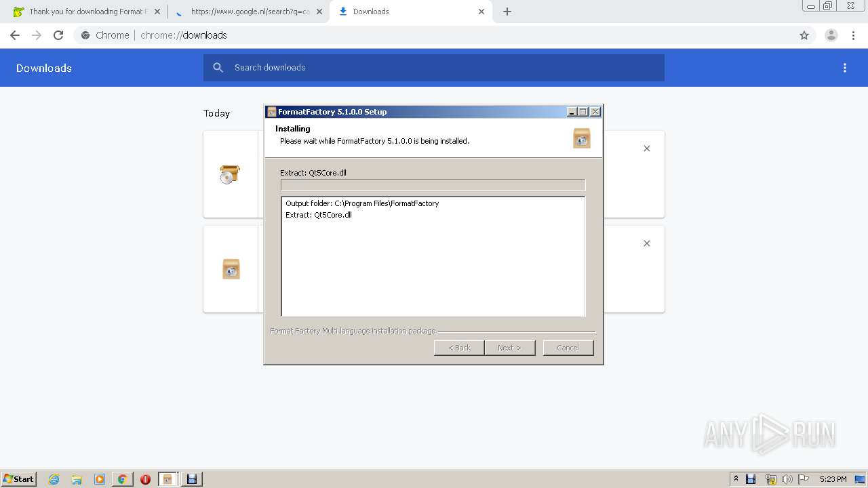Click the installation progress bar

click(433, 185)
